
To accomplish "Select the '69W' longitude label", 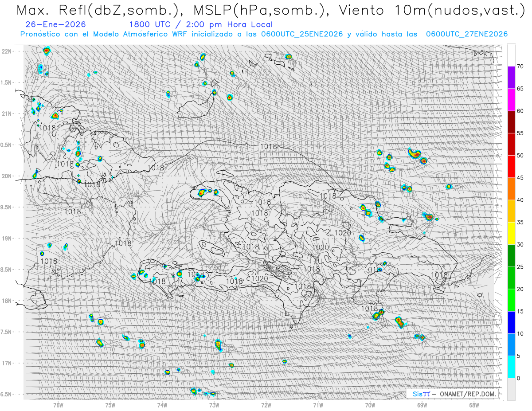I will tap(422, 404).
